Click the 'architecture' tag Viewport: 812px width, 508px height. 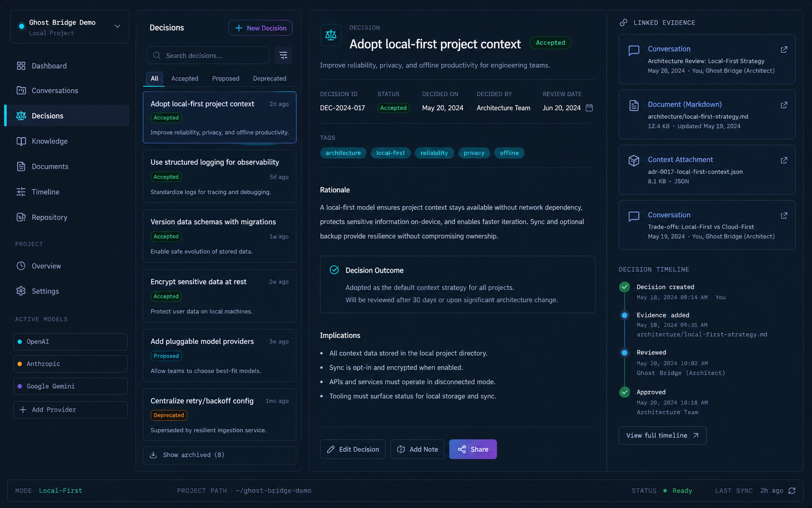(343, 153)
